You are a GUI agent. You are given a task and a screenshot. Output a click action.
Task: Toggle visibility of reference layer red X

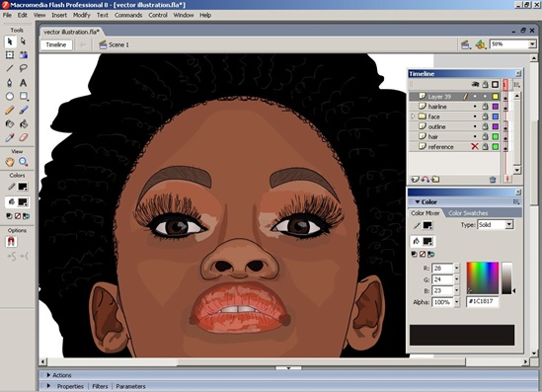[x=475, y=146]
